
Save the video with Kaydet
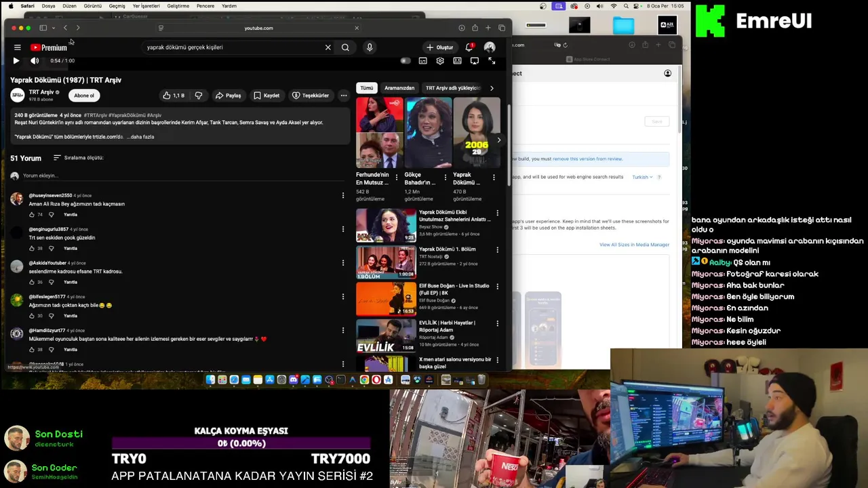pyautogui.click(x=267, y=96)
